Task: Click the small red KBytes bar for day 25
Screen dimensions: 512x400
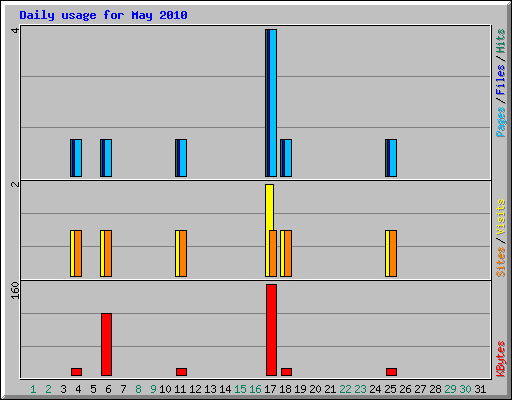Action: (x=391, y=372)
